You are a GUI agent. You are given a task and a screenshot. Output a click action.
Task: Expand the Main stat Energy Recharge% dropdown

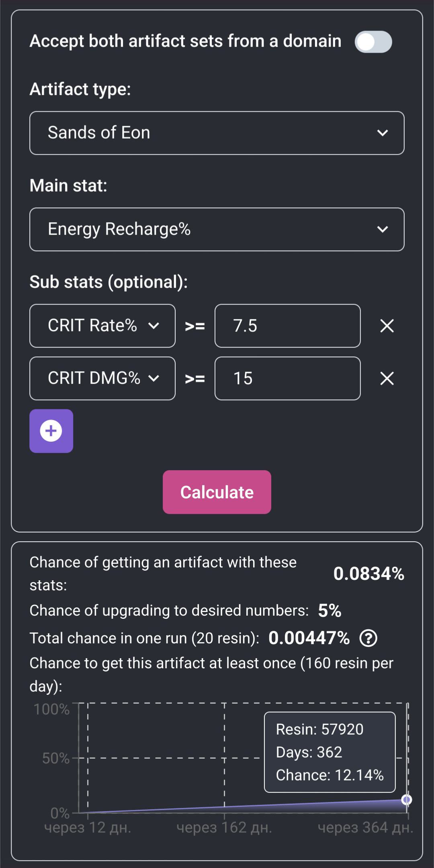click(x=217, y=229)
